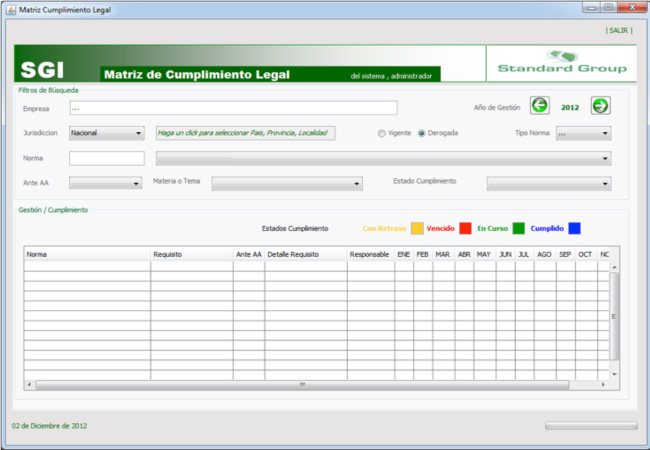Click the green En Curso swatch
The image size is (650, 450).
(x=519, y=229)
